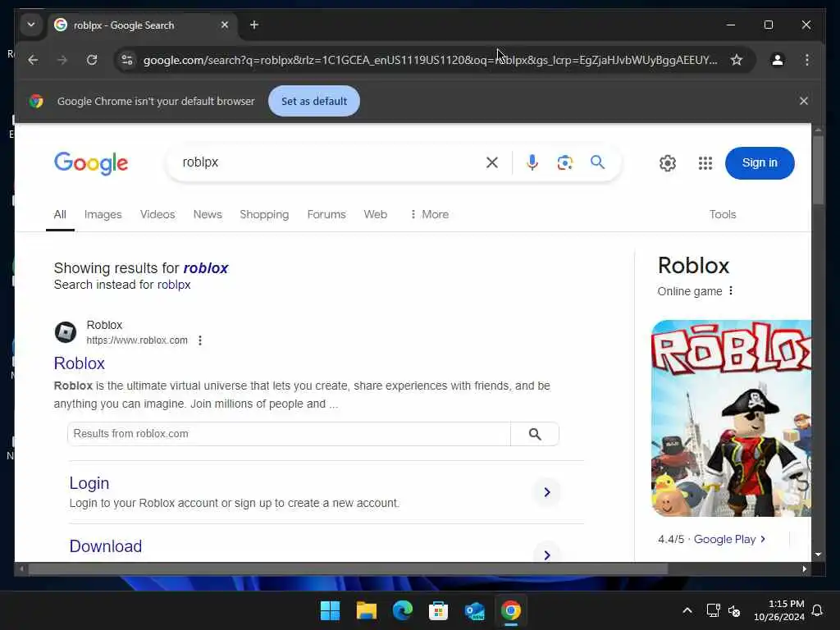840x630 pixels.
Task: Open the Login sitelink
Action: (x=89, y=483)
